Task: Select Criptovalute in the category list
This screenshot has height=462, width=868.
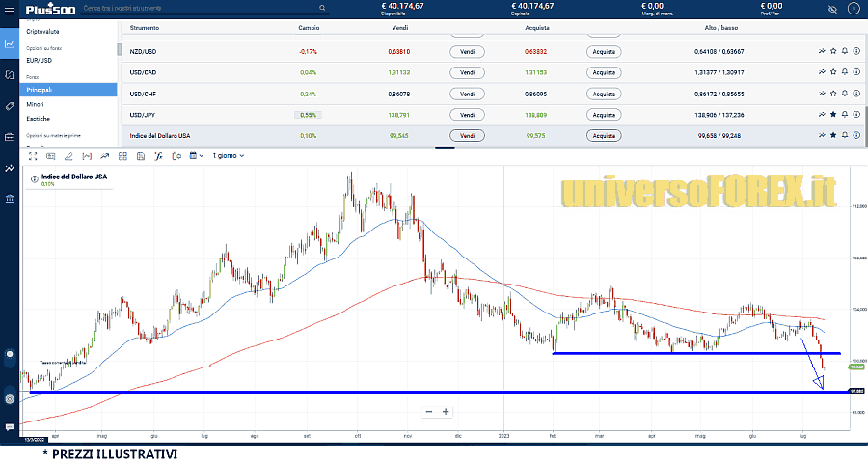Action: pos(44,32)
